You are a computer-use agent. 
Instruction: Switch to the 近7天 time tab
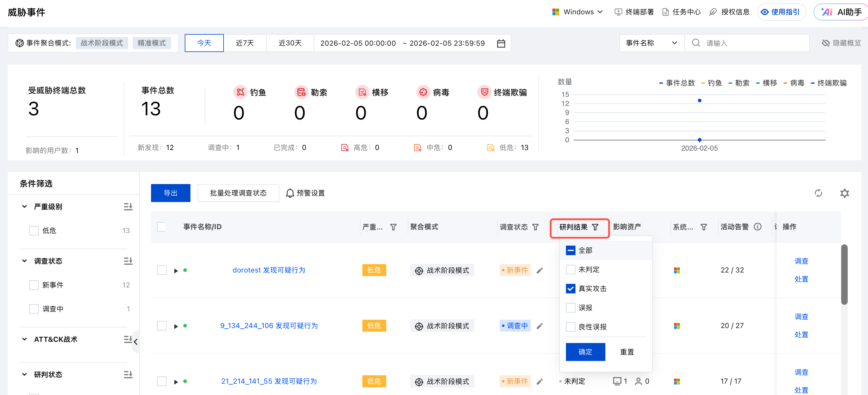[x=245, y=43]
